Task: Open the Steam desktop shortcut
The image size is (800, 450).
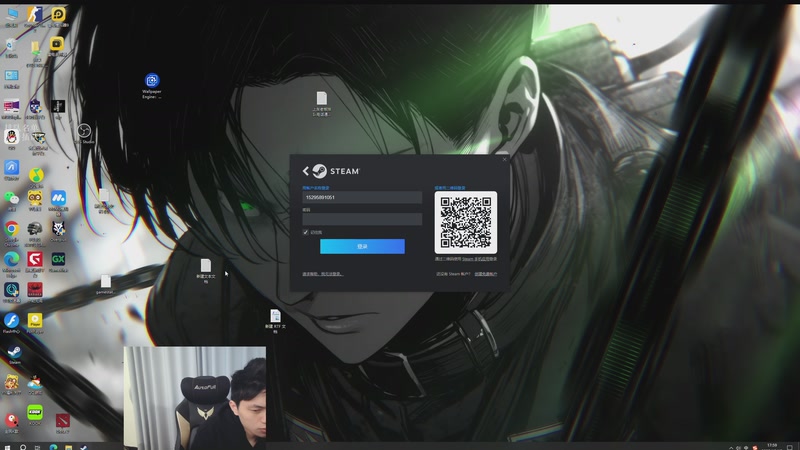Action: pyautogui.click(x=14, y=355)
